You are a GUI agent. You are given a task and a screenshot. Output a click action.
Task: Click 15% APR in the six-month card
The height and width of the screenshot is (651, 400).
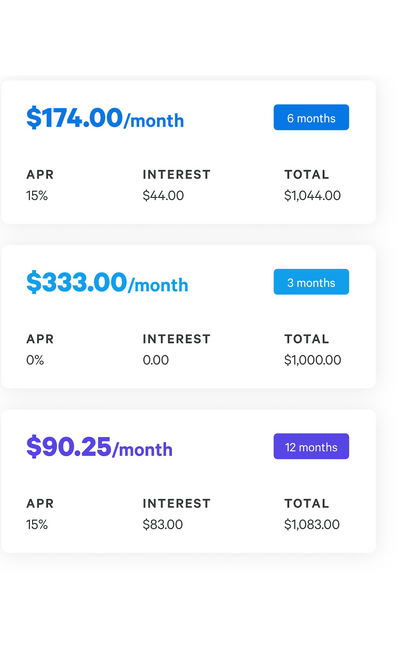37,196
